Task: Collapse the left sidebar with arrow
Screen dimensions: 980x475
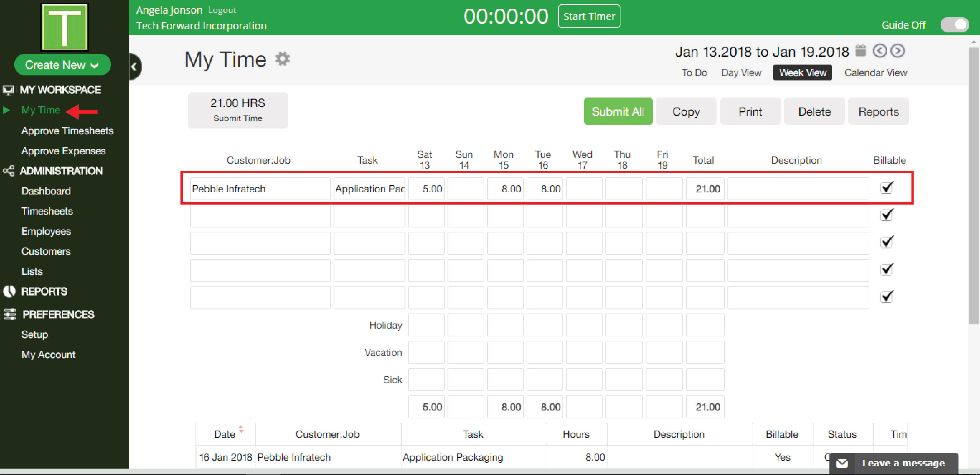Action: 134,67
